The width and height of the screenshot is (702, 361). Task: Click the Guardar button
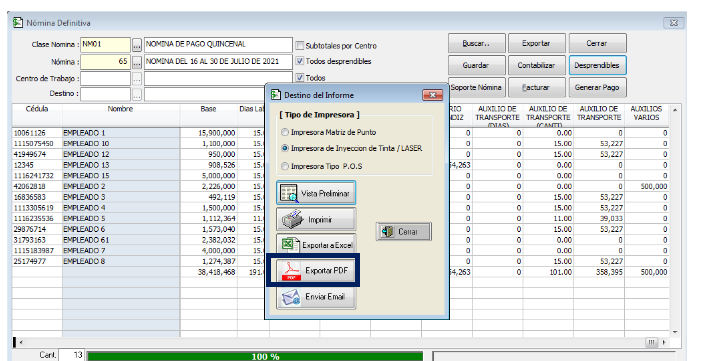click(476, 65)
